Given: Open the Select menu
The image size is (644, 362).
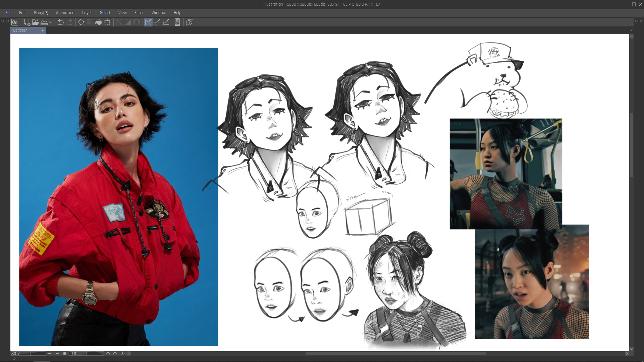Looking at the screenshot, I should point(105,13).
